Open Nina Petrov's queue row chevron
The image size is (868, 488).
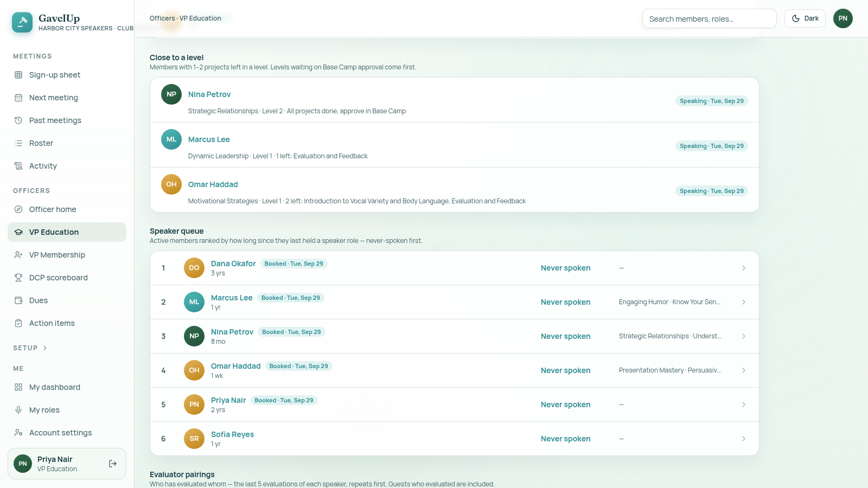[744, 336]
